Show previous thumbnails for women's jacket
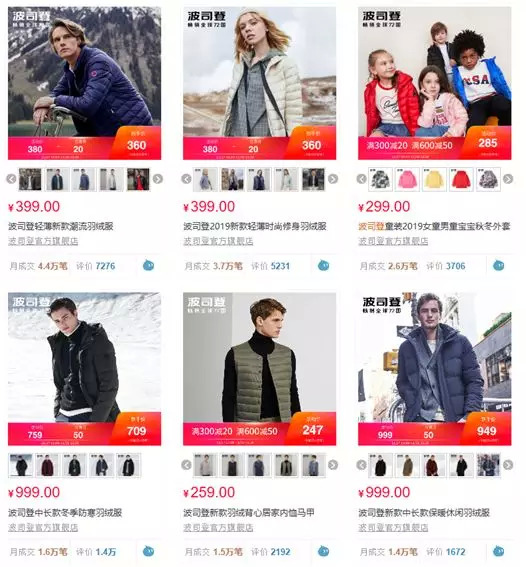 [186, 179]
